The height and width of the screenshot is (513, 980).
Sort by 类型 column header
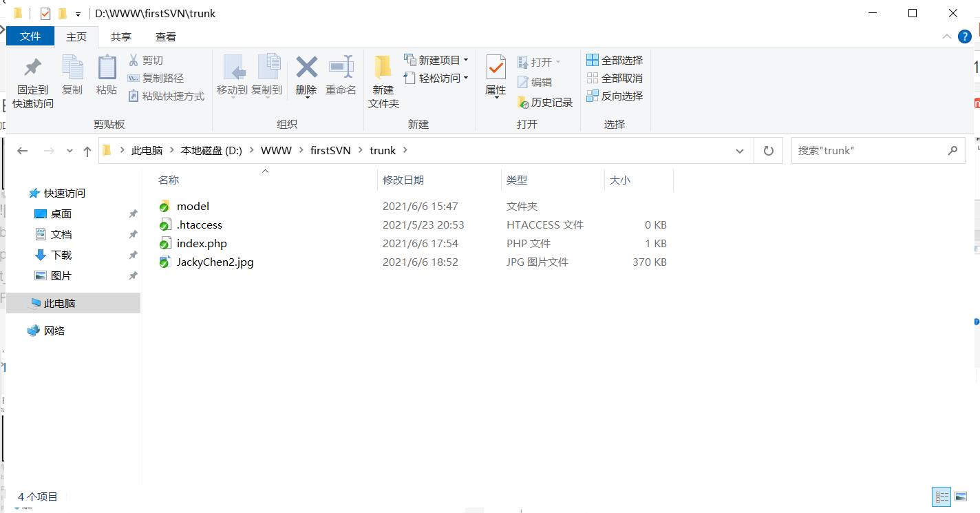coord(517,180)
